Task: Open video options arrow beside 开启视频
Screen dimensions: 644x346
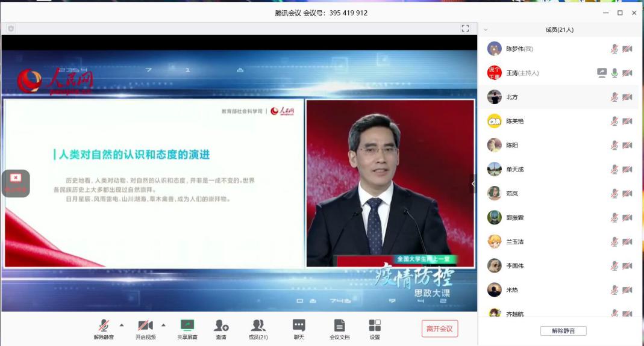Action: pyautogui.click(x=163, y=325)
